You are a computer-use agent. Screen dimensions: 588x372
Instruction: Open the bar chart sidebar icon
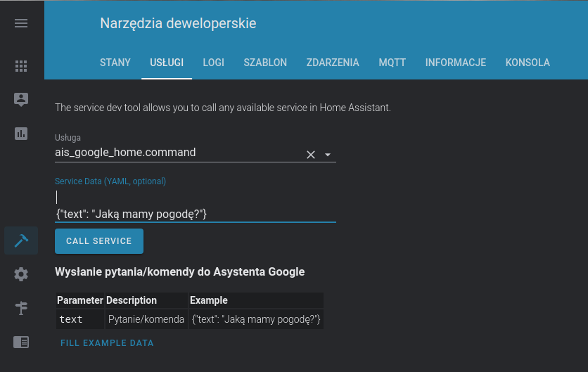[21, 133]
